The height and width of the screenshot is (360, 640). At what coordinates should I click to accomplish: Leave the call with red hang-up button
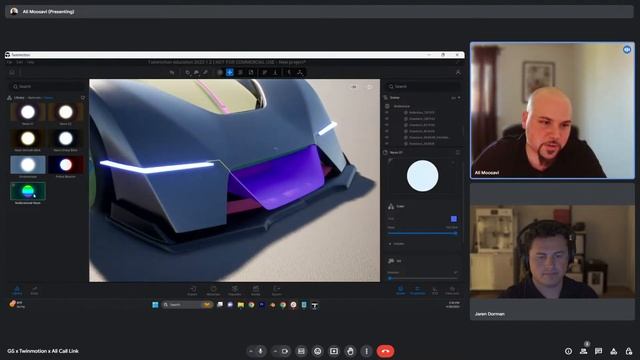(x=385, y=351)
